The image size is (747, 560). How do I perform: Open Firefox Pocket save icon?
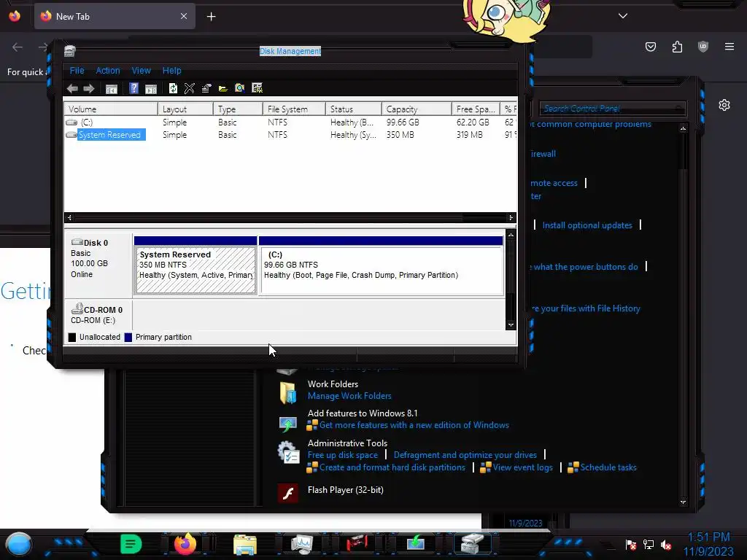[x=650, y=47]
